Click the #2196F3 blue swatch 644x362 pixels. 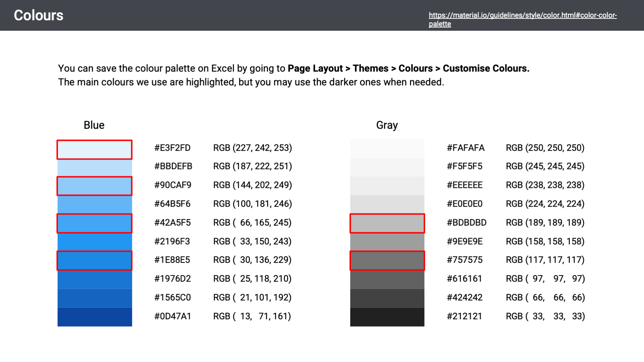coord(95,242)
